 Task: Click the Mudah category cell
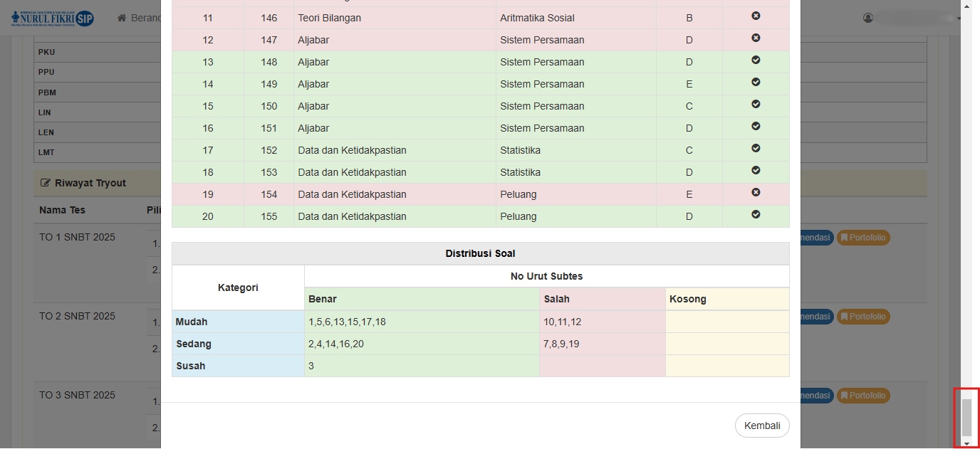click(238, 322)
